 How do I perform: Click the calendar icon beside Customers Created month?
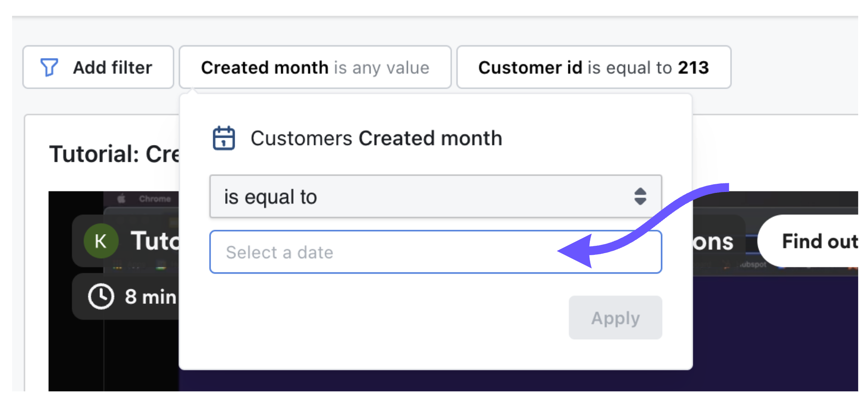pyautogui.click(x=224, y=138)
